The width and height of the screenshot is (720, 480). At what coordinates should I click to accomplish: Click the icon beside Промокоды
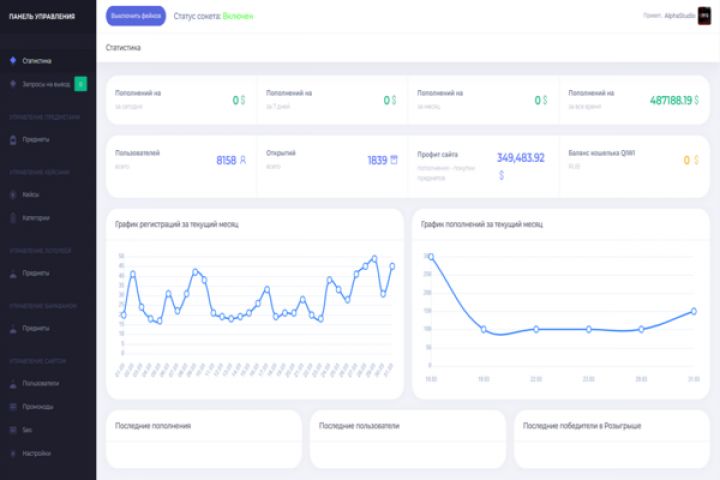click(13, 407)
